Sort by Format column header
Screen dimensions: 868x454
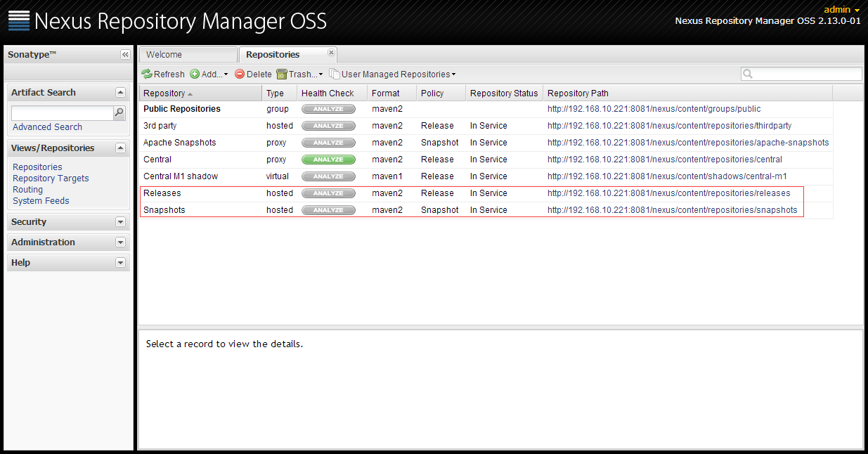(391, 93)
